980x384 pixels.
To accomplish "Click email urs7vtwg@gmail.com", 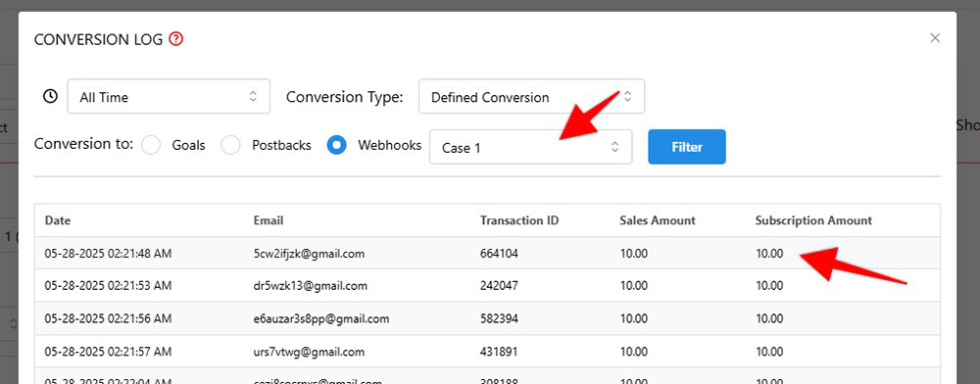I will pyautogui.click(x=309, y=352).
